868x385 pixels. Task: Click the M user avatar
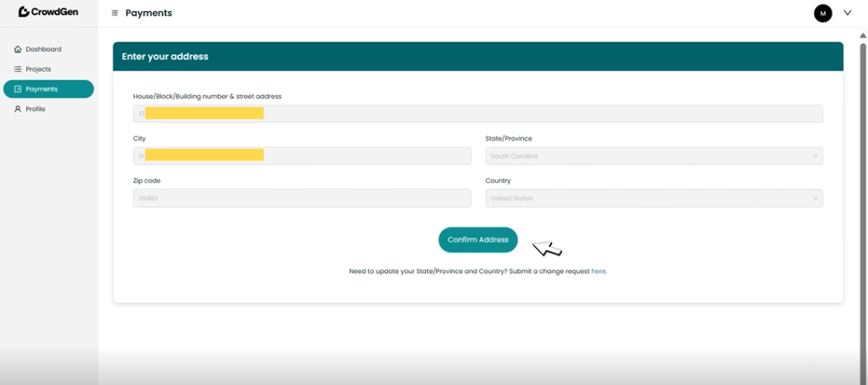point(822,14)
